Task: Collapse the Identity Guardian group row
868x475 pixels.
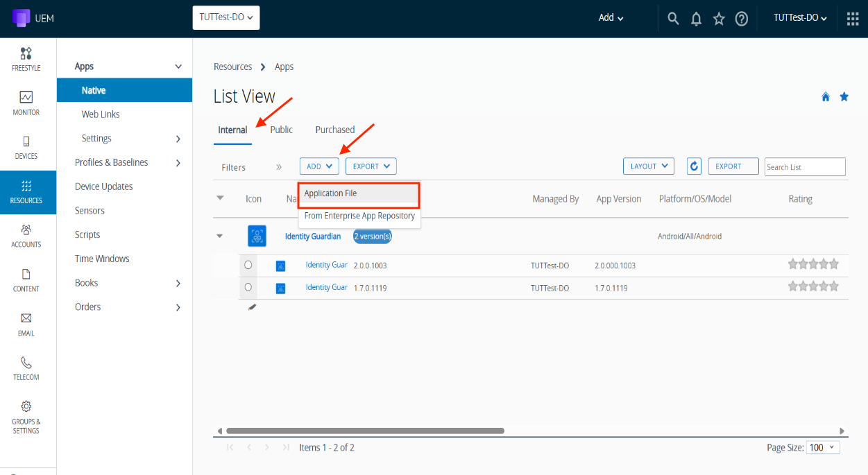Action: pyautogui.click(x=220, y=236)
